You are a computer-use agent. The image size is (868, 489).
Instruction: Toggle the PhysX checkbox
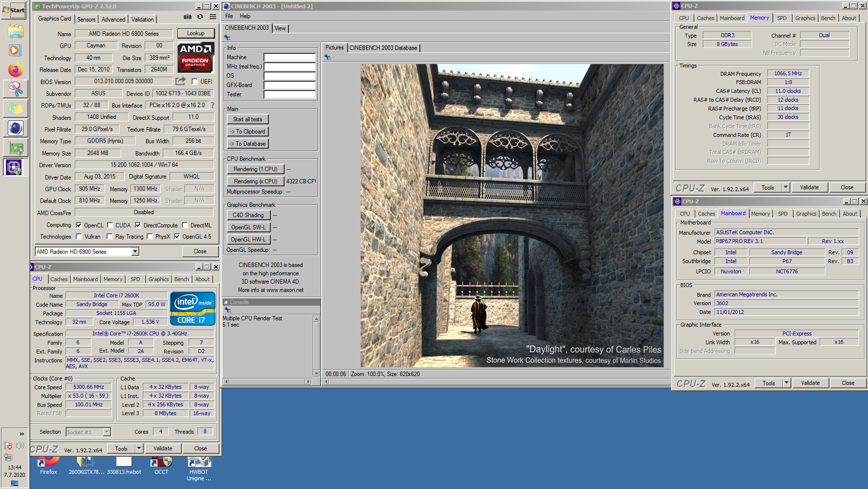(150, 237)
